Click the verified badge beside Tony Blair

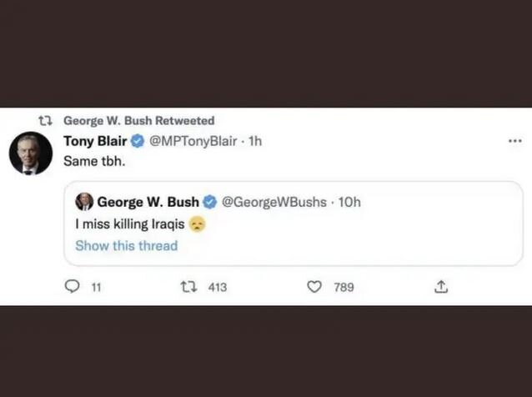click(x=138, y=142)
